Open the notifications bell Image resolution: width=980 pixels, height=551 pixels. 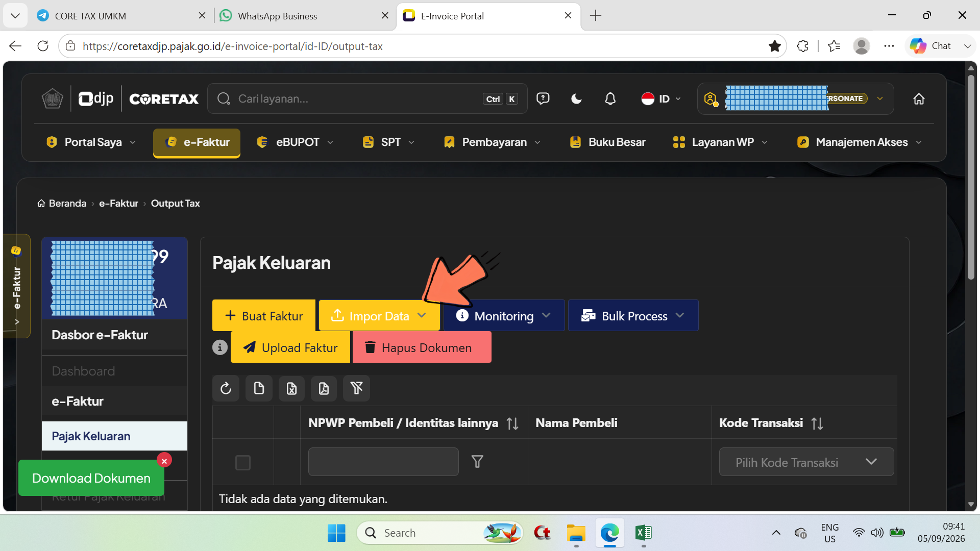tap(610, 98)
